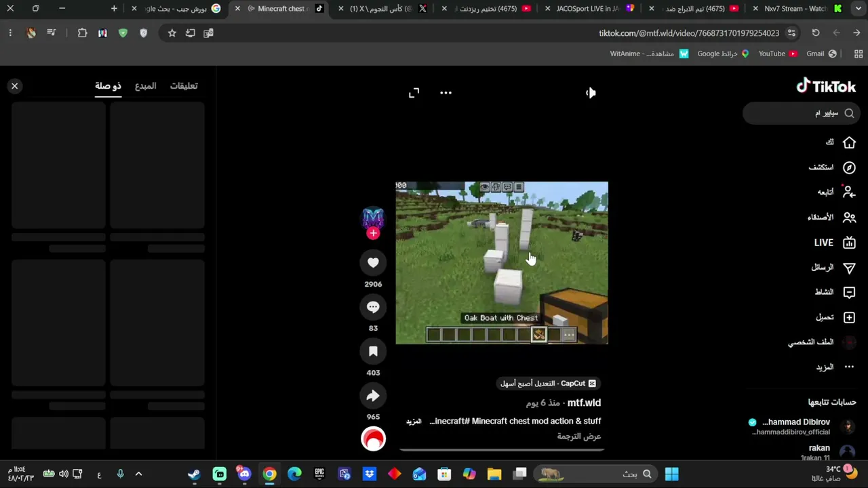This screenshot has height=488, width=868.
Task: Open the Gmail bookmark
Action: 821,54
